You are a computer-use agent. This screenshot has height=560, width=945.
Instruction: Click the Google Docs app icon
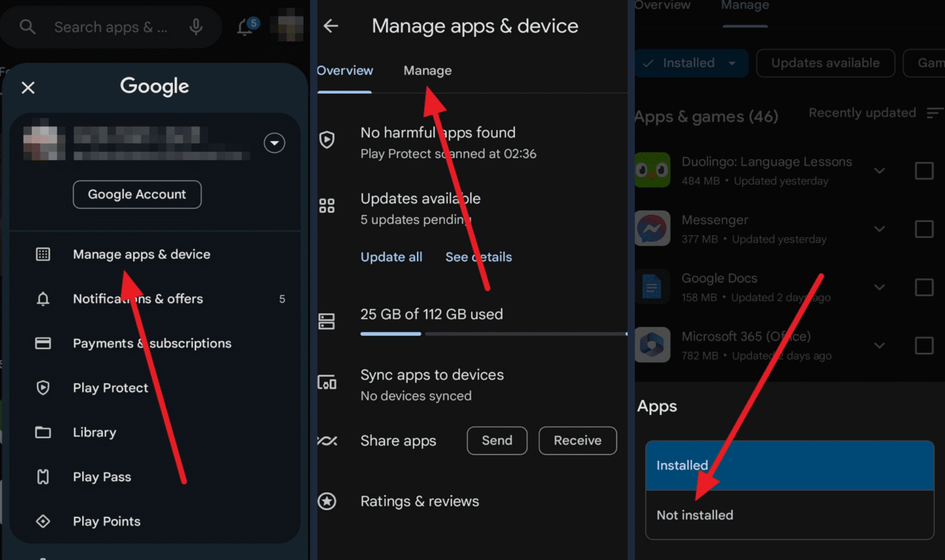coord(653,286)
